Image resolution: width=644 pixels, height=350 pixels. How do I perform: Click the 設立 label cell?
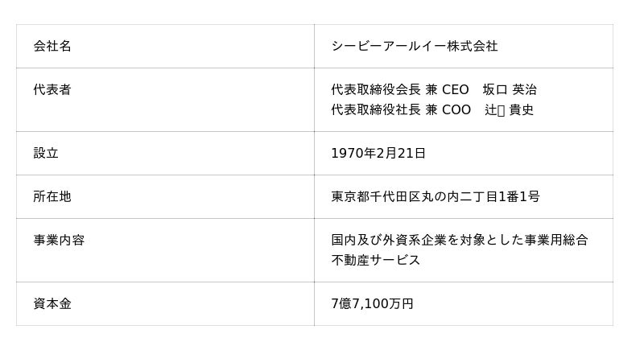click(x=46, y=154)
